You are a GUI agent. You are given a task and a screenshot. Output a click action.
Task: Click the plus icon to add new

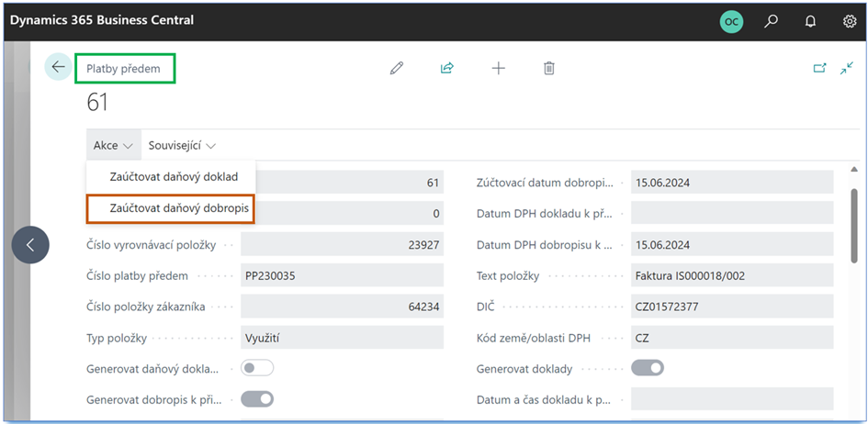pyautogui.click(x=498, y=68)
